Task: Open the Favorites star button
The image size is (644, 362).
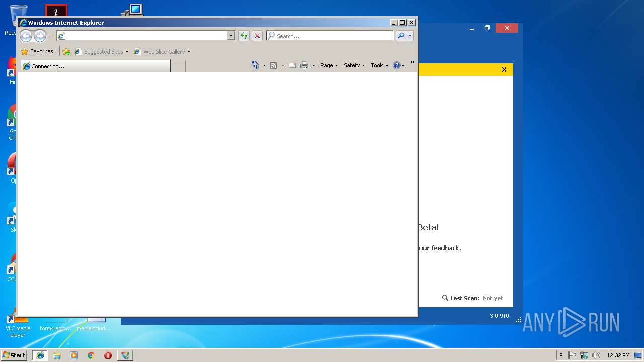Action: [37, 51]
